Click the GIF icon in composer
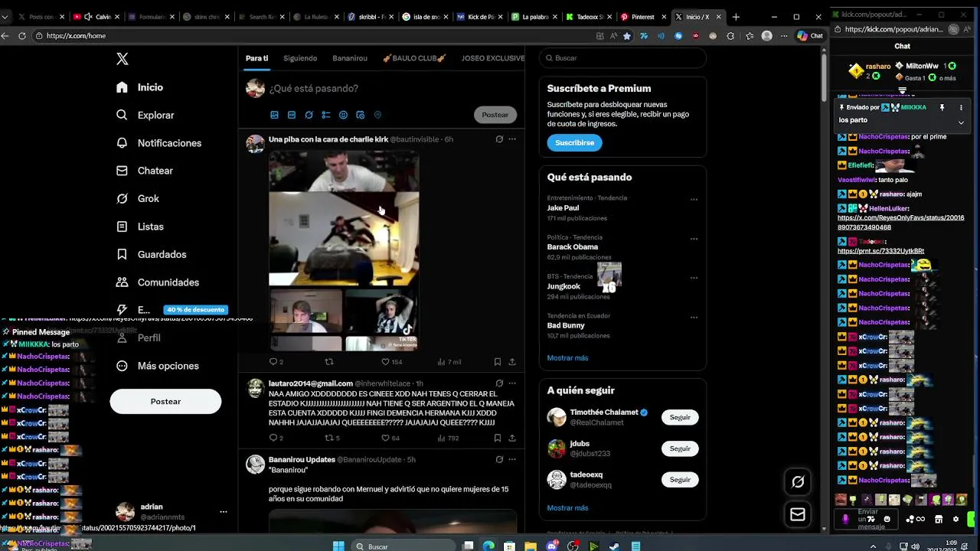Image resolution: width=980 pixels, height=551 pixels. click(292, 115)
